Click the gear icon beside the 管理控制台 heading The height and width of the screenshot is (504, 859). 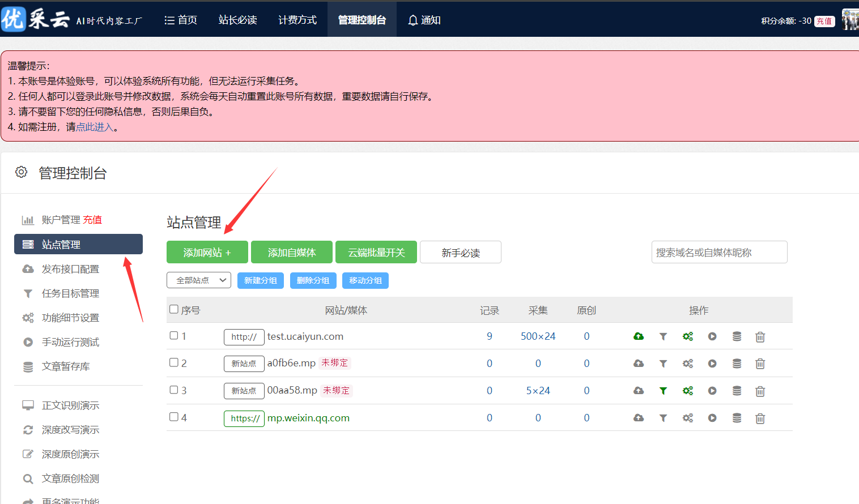pyautogui.click(x=22, y=172)
